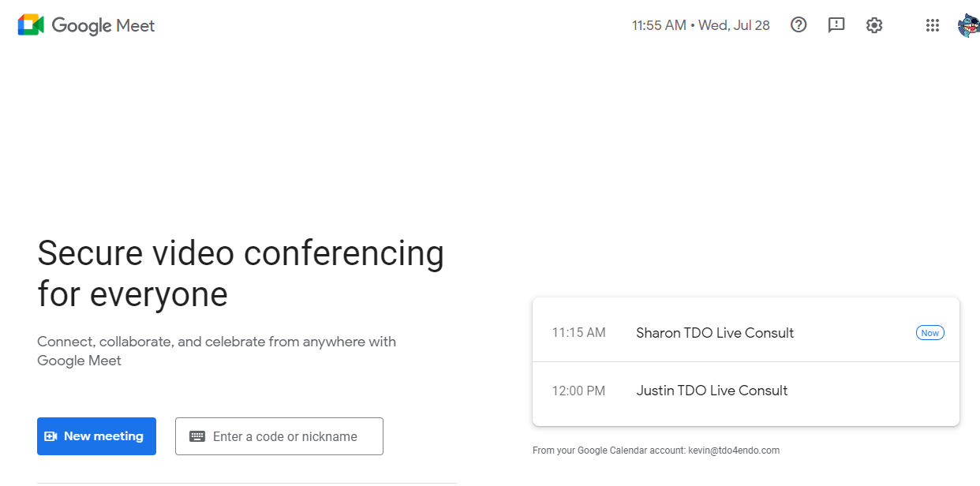Click the current date and time display
980x486 pixels.
click(x=701, y=25)
